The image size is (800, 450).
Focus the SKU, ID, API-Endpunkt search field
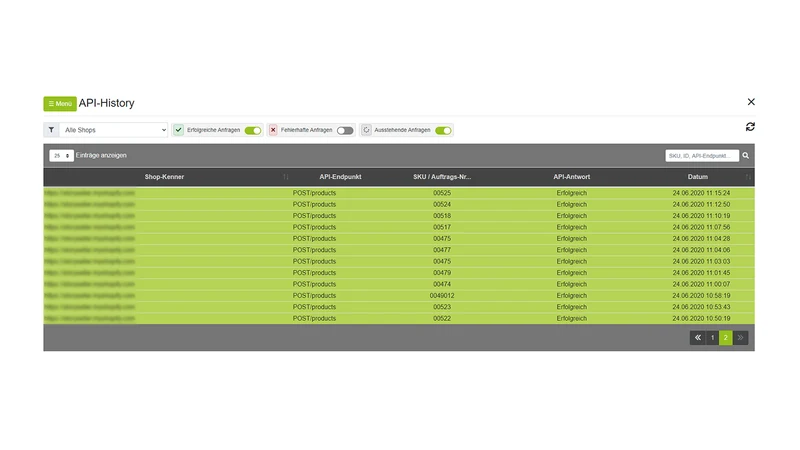tap(702, 156)
